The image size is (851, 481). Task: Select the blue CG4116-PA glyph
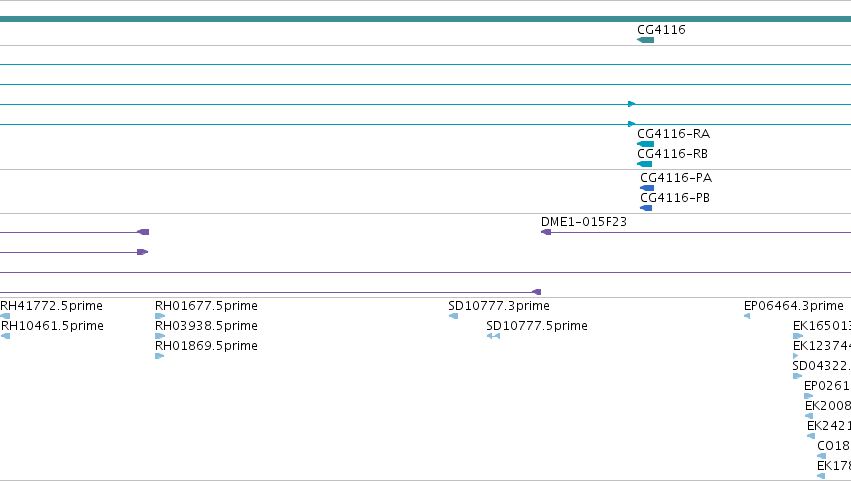pyautogui.click(x=647, y=188)
